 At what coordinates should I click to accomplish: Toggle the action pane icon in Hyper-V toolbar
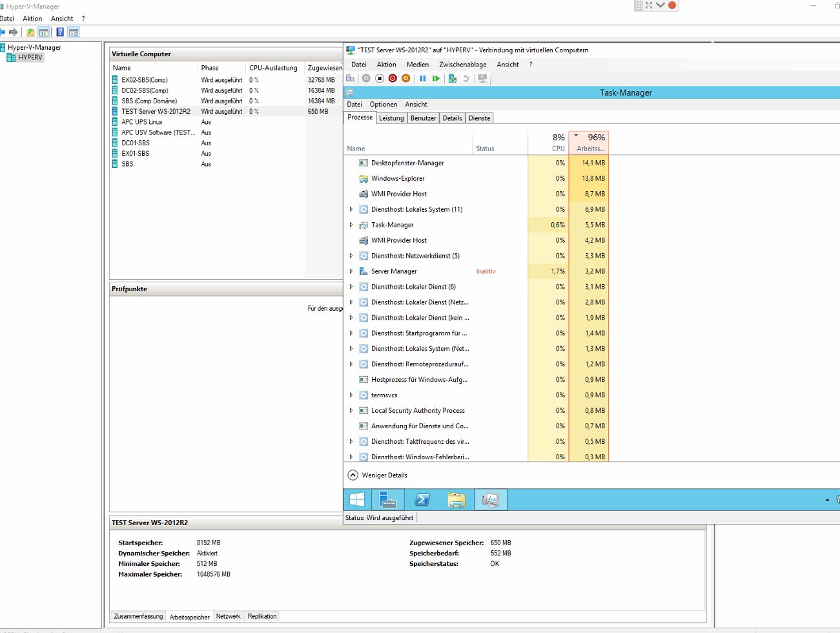(74, 32)
